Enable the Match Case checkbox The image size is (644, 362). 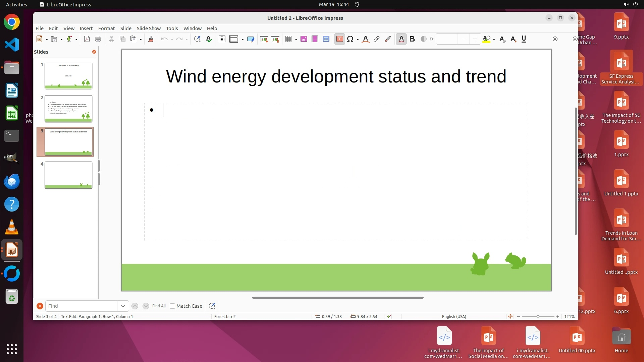(172, 306)
